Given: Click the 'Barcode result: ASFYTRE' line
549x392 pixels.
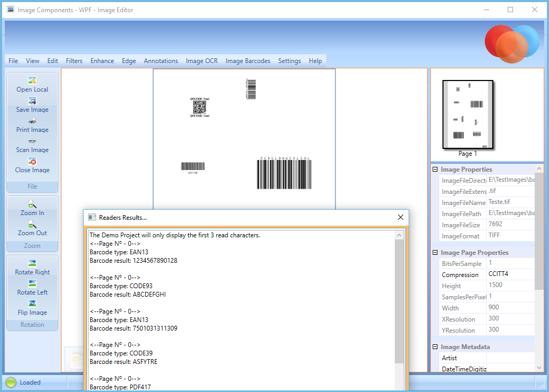Looking at the screenshot, I should (123, 362).
